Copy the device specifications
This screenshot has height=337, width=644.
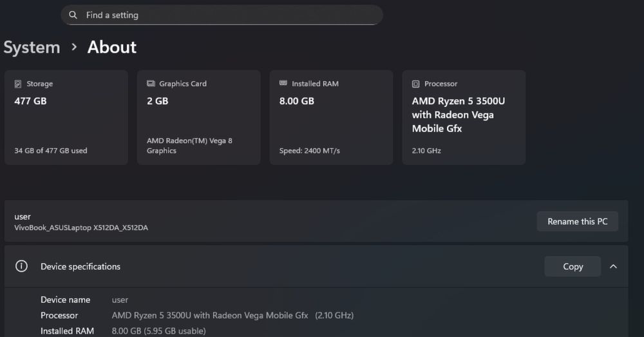click(573, 266)
